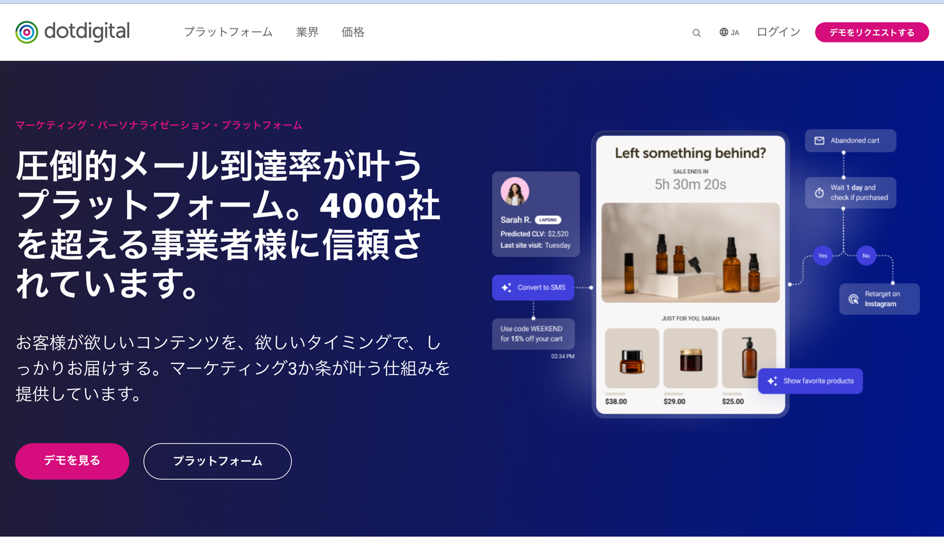This screenshot has height=560, width=944.
Task: Click the $38.00 product thumbnail
Action: (631, 358)
